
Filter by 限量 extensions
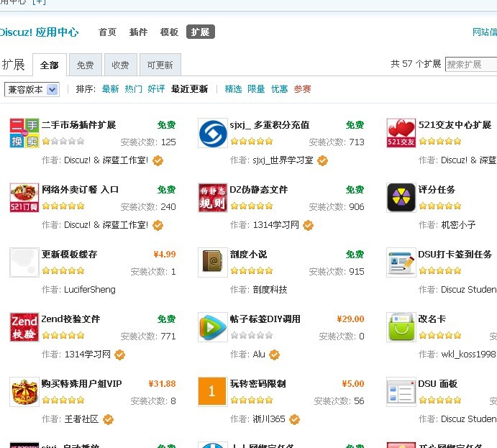[x=256, y=89]
